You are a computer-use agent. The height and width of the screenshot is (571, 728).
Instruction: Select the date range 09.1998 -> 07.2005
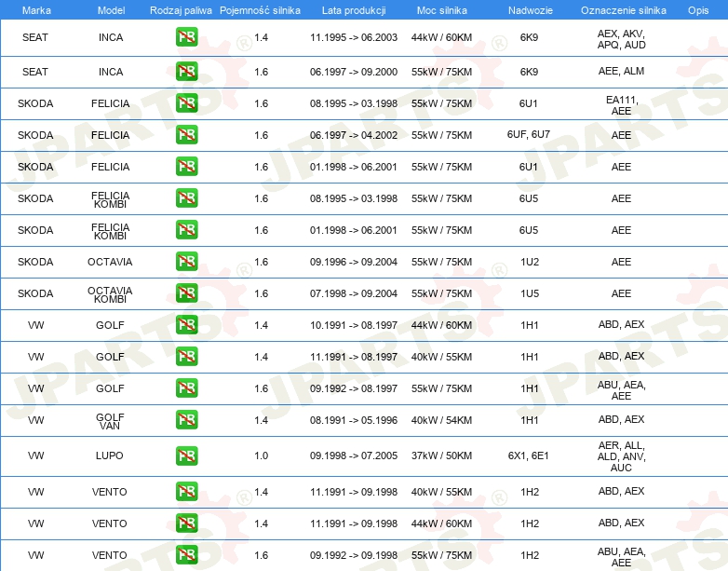tap(354, 455)
